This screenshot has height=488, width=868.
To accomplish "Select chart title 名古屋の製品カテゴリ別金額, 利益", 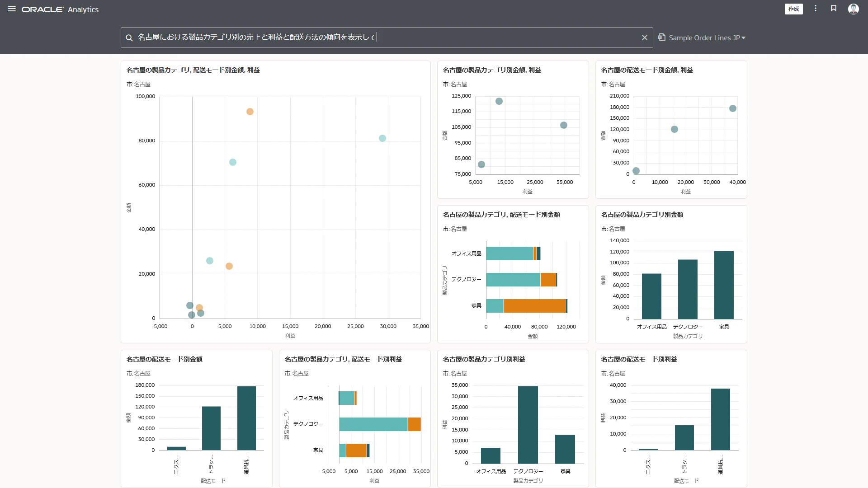I will pyautogui.click(x=492, y=70).
